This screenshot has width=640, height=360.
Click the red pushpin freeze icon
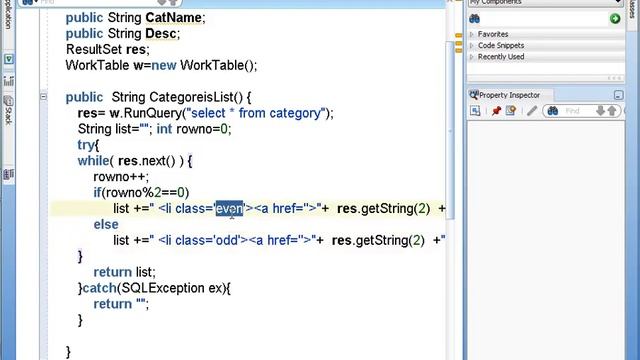[496, 111]
